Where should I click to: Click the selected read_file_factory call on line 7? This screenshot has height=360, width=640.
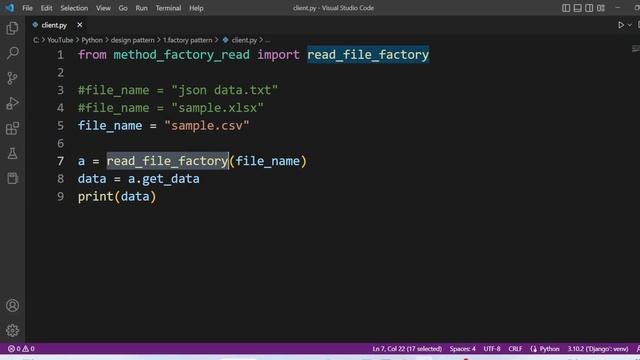(x=167, y=161)
